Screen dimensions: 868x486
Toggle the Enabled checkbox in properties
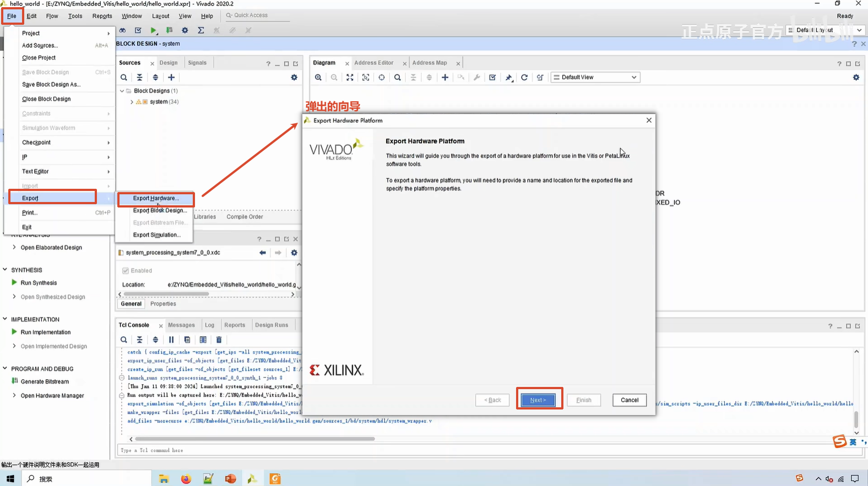click(x=126, y=271)
